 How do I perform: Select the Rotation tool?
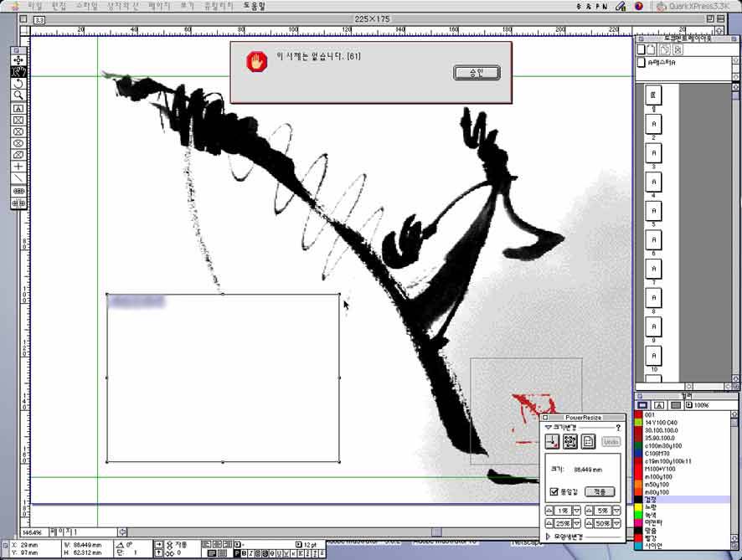click(x=18, y=84)
